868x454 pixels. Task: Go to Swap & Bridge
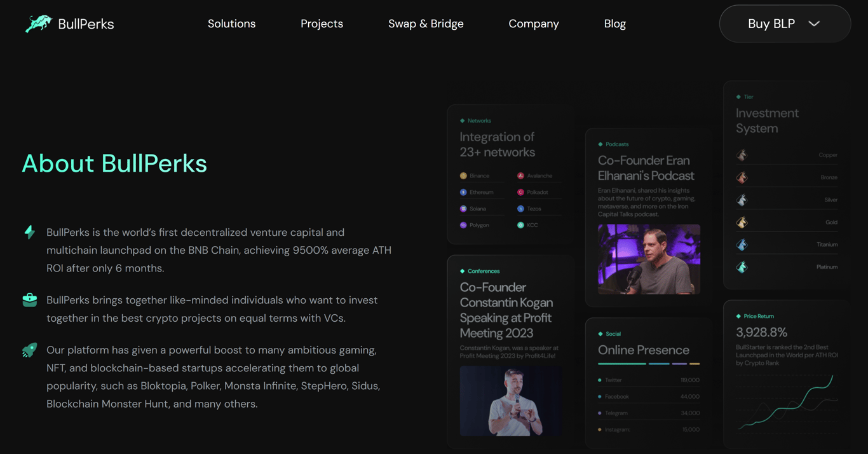tap(426, 24)
